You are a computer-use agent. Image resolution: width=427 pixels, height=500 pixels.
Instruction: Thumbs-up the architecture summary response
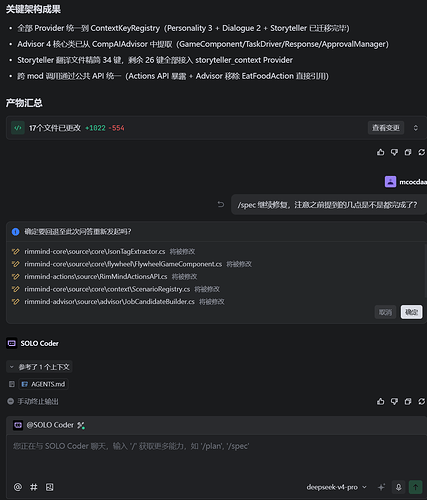[380, 152]
